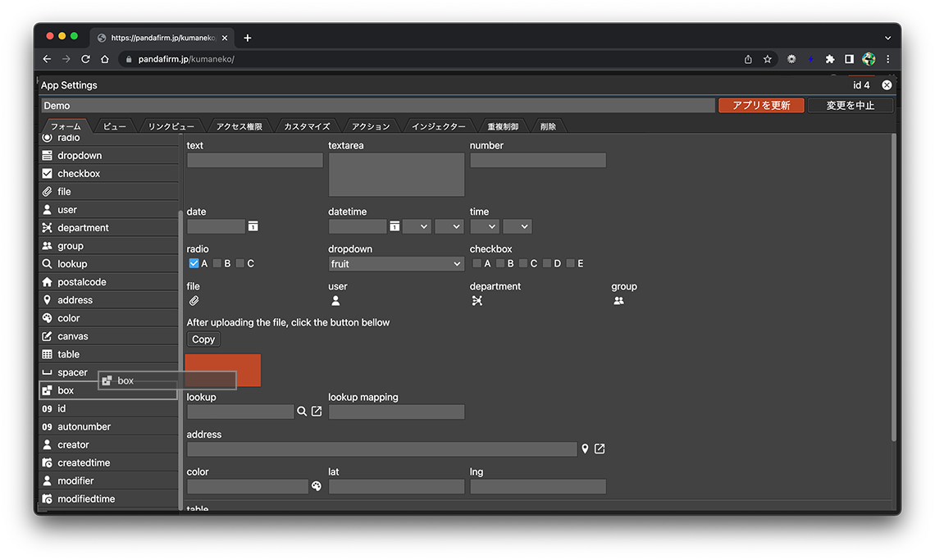
Task: Check checkbox option E
Action: click(x=570, y=263)
